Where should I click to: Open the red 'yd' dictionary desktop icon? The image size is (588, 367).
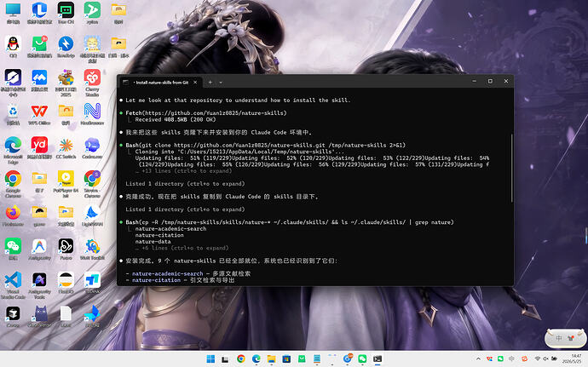pyautogui.click(x=39, y=145)
